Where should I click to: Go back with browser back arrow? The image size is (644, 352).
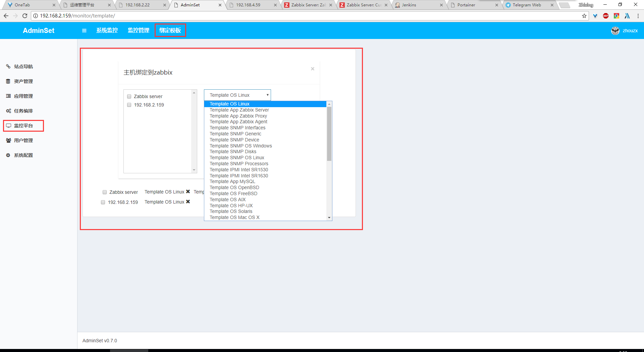point(6,16)
